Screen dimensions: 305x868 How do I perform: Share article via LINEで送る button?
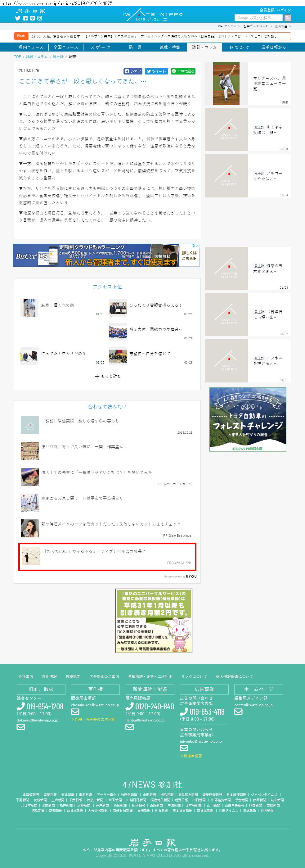click(x=183, y=71)
